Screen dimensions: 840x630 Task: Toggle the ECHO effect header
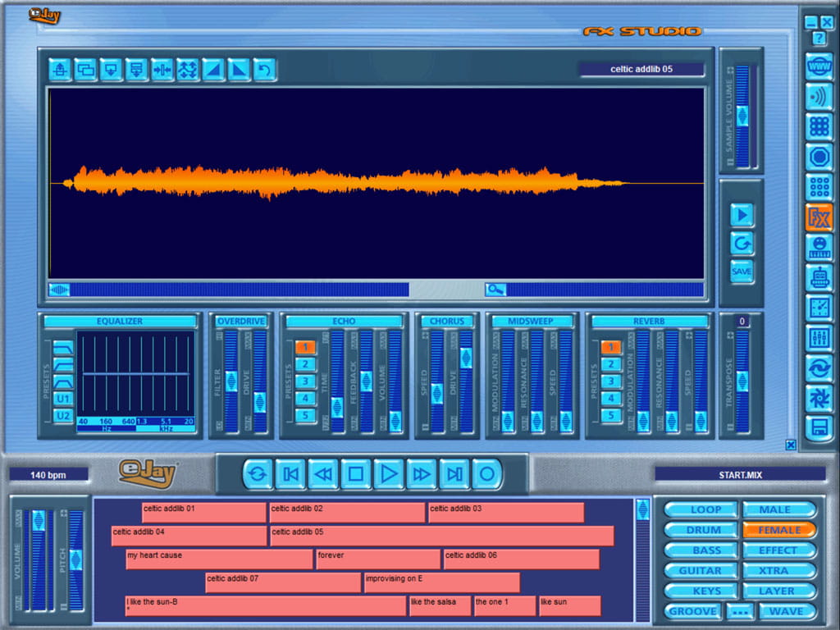click(x=345, y=322)
